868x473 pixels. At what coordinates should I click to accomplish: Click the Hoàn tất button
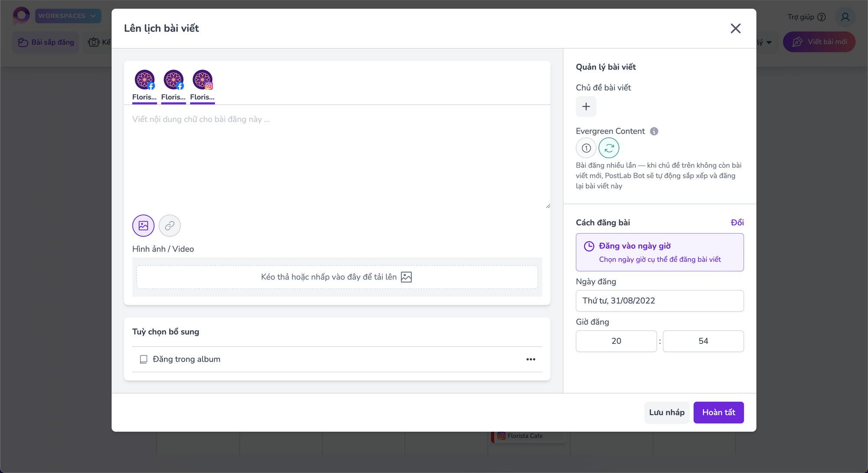coord(719,413)
